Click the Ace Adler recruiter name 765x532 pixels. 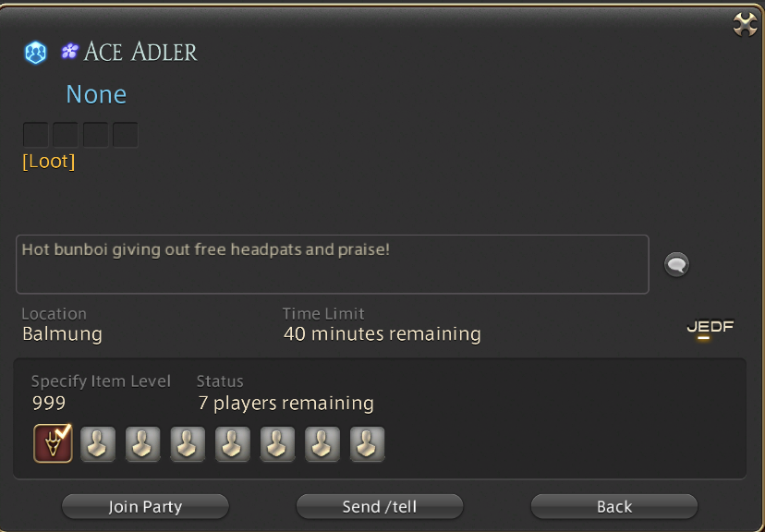140,51
